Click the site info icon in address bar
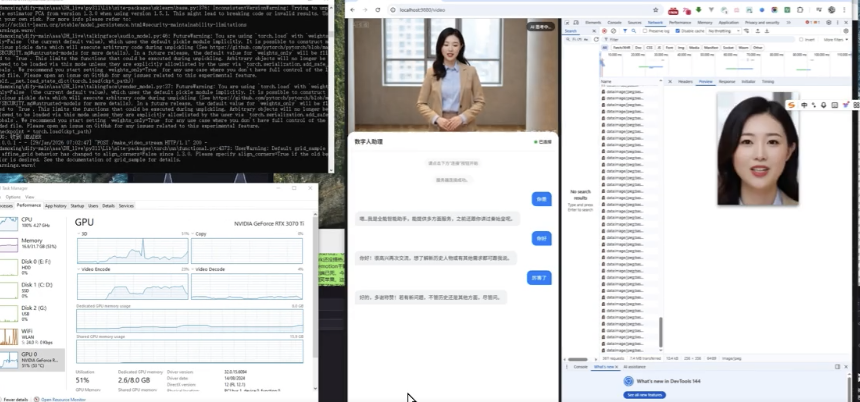 [393, 10]
